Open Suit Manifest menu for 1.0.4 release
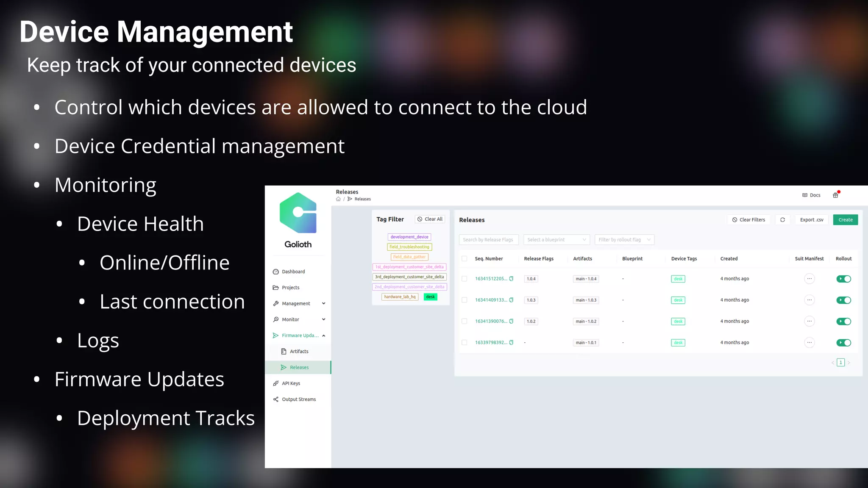 pyautogui.click(x=810, y=279)
